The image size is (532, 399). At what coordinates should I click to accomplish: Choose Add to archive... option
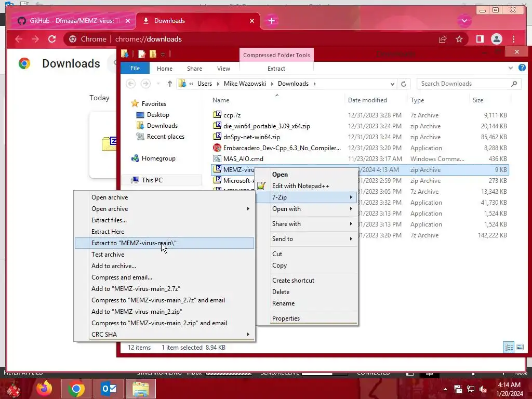point(164,266)
